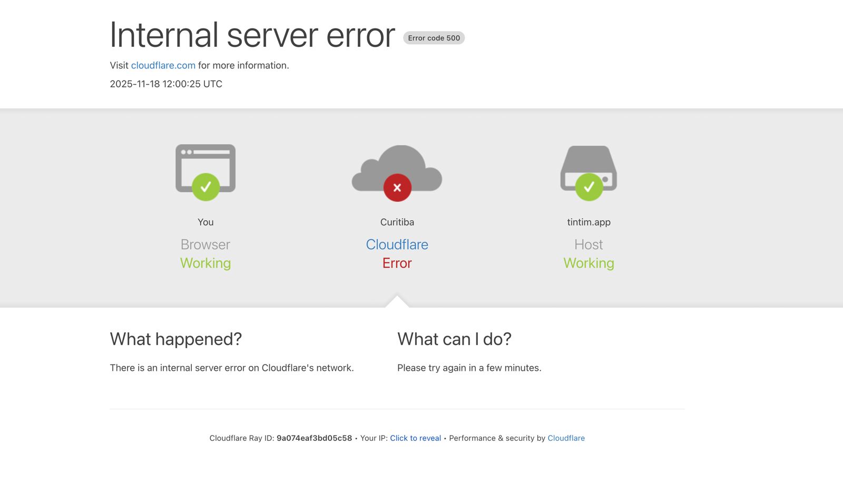Click the green checkmark on host icon

coord(589,187)
